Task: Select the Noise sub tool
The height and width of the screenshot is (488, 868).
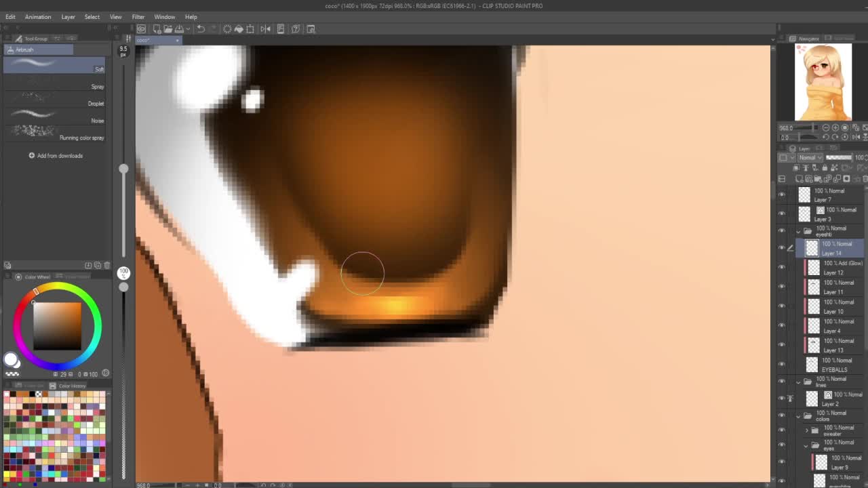Action: coord(54,117)
